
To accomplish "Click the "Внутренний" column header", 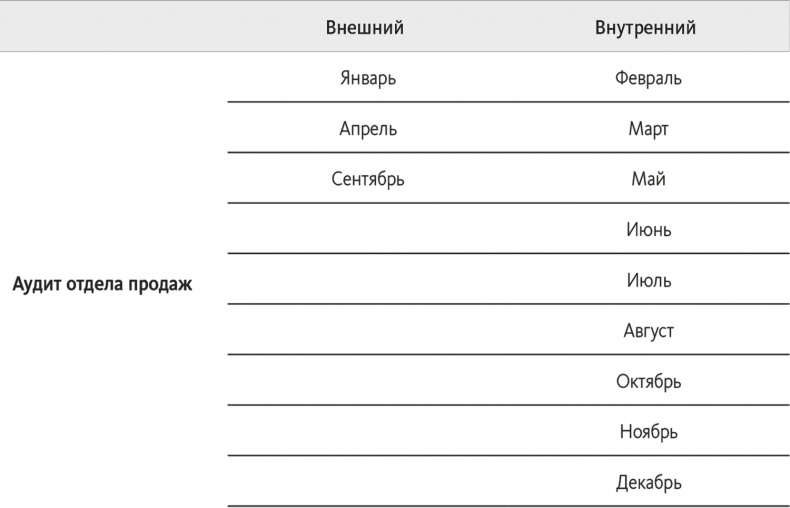I will [x=645, y=28].
